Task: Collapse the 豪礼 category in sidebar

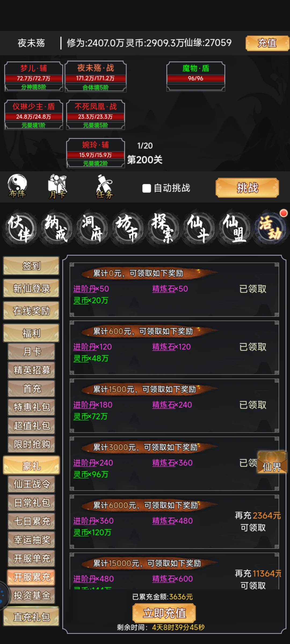Action: click(31, 466)
